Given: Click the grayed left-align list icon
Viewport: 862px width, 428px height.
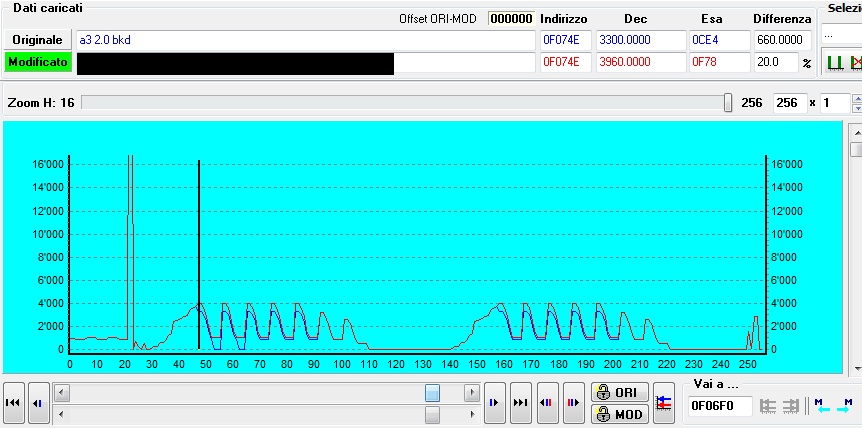Looking at the screenshot, I should tap(768, 406).
